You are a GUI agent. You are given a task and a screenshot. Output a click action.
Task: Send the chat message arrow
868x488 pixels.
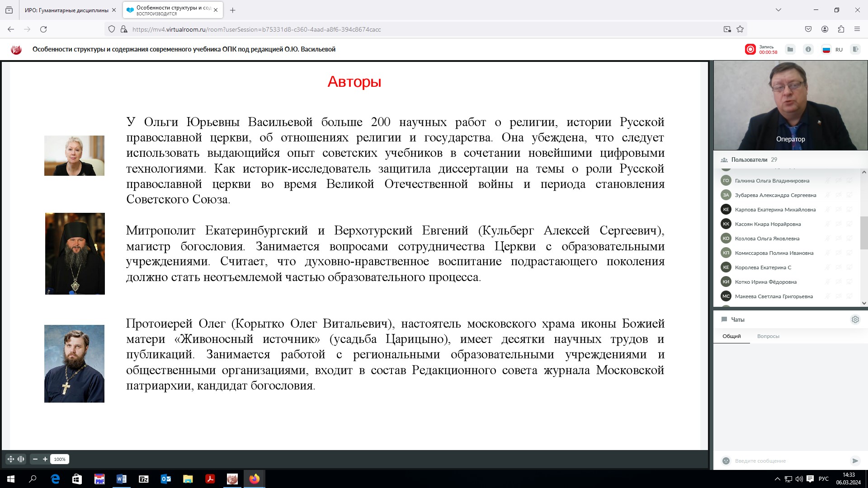tap(855, 461)
